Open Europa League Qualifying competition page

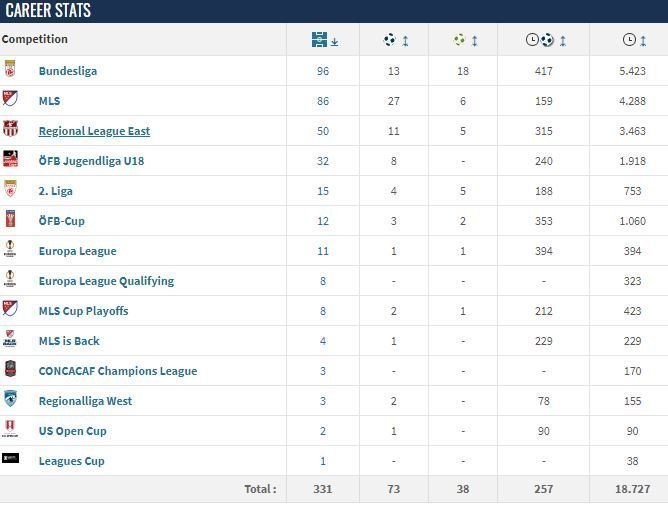(106, 281)
